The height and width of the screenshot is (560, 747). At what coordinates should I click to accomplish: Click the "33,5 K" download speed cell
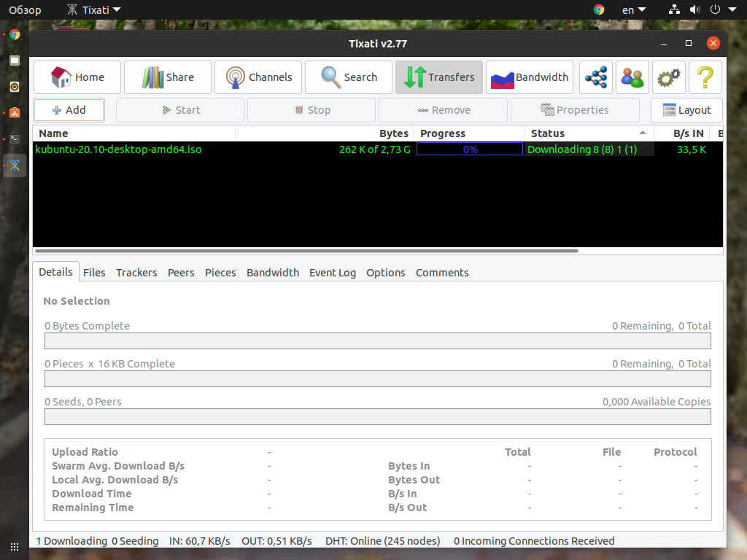coord(692,149)
